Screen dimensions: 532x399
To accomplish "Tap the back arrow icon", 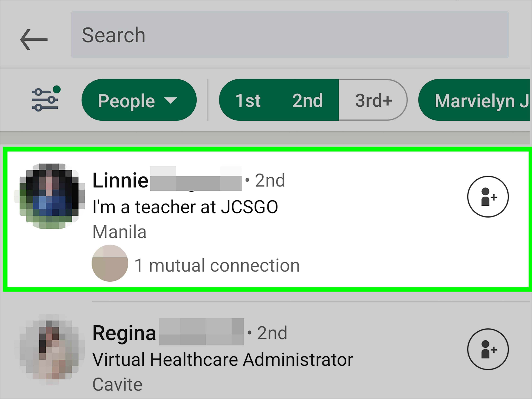I will tap(34, 40).
